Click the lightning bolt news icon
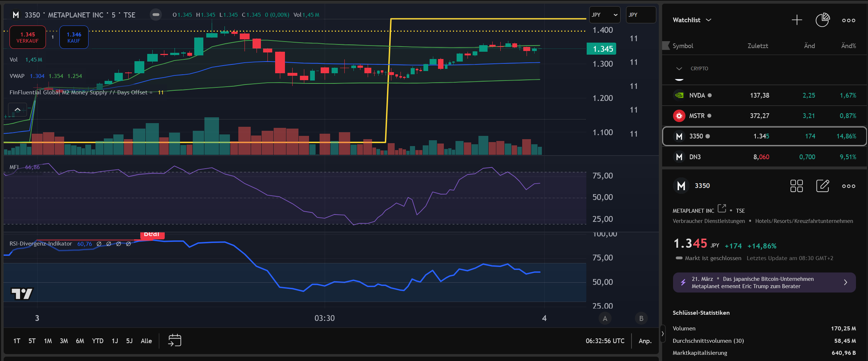868x361 pixels. tap(683, 282)
